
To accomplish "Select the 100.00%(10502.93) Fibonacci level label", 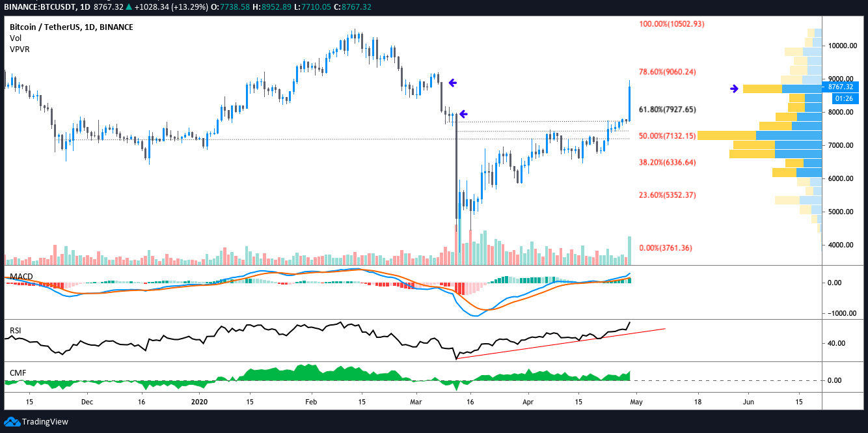I will 672,23.
